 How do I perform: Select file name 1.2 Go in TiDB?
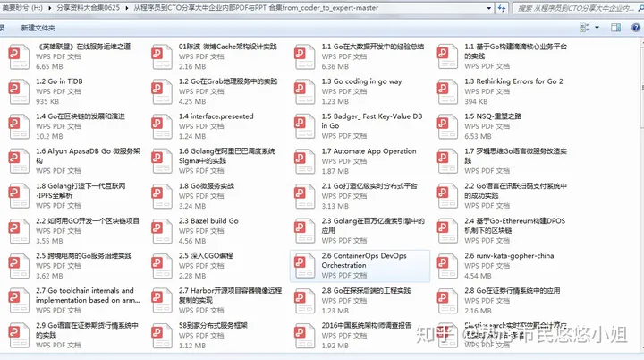point(59,81)
